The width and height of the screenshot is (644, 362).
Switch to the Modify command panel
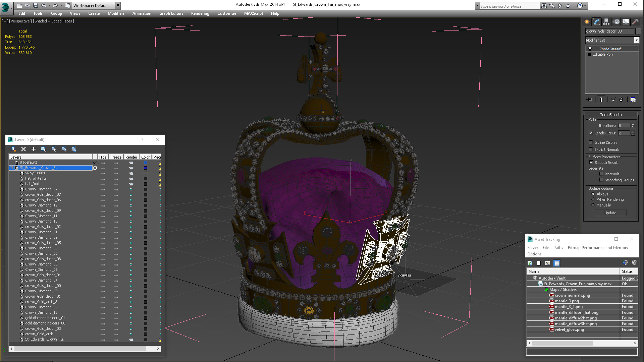point(596,22)
